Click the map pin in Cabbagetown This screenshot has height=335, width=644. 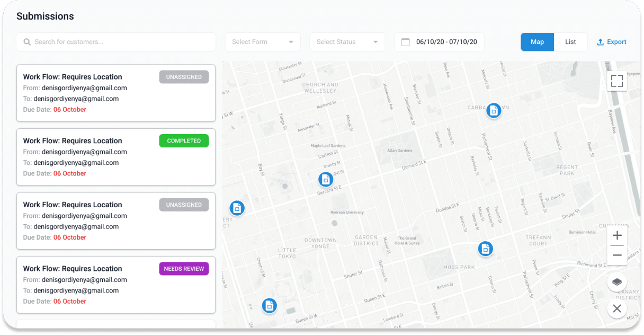coord(494,111)
